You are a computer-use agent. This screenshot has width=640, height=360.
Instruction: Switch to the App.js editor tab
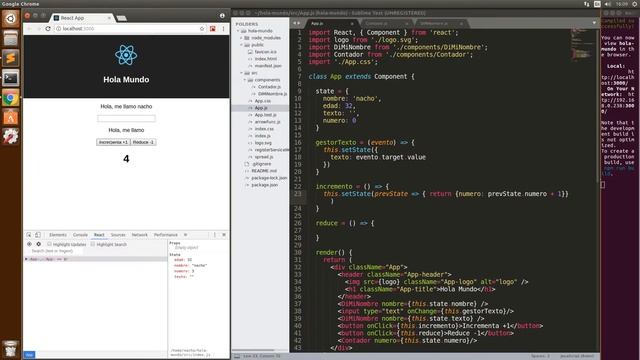[330, 24]
